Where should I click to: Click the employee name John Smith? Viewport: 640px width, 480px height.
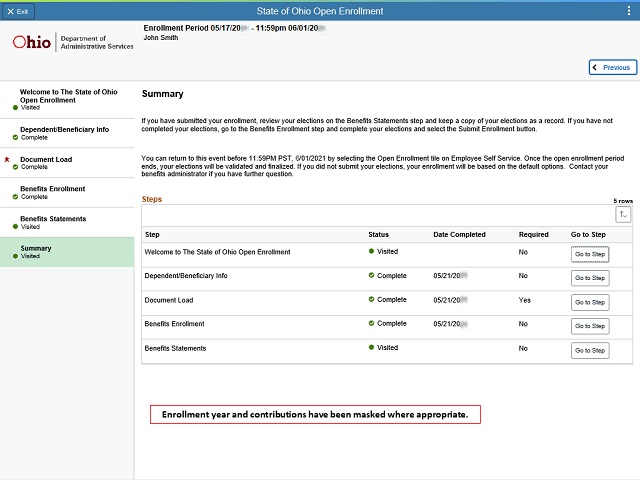161,38
